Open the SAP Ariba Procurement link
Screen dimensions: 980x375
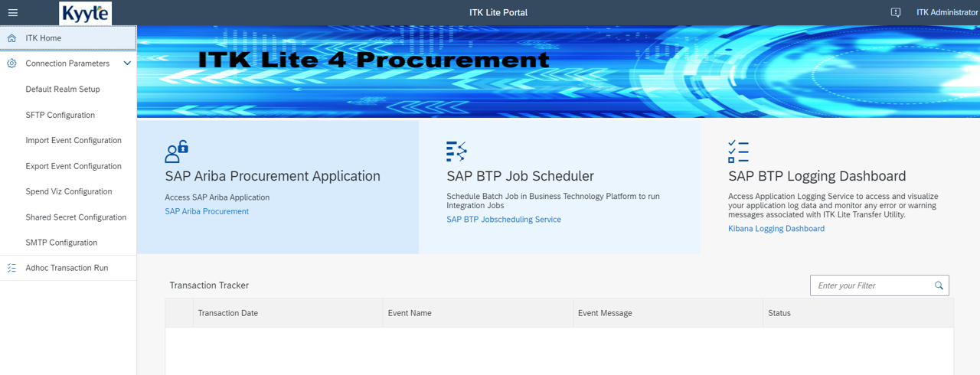coord(207,211)
